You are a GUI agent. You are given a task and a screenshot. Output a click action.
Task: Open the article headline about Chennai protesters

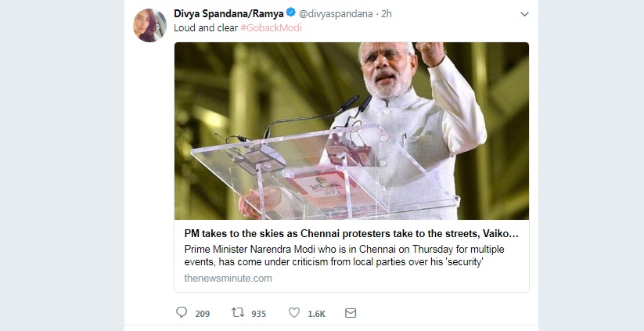tap(351, 234)
